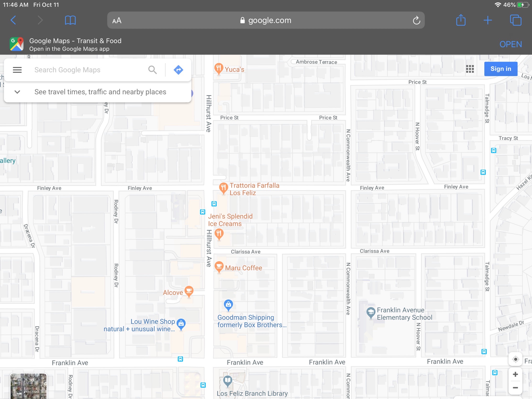Open the Safari bookmarks icon

point(70,20)
